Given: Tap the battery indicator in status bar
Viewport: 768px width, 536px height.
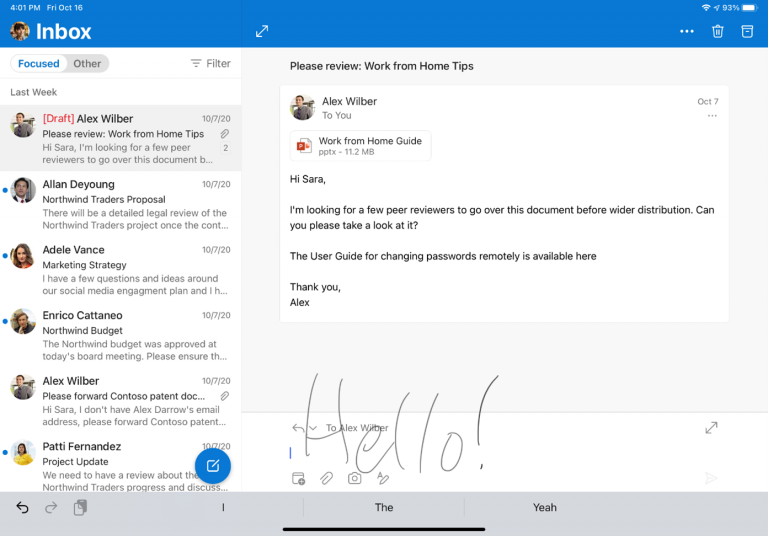Looking at the screenshot, I should [750, 7].
